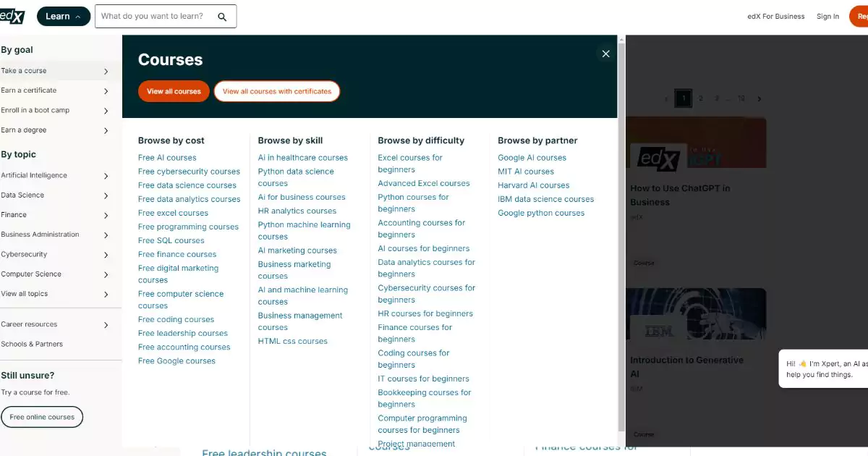868x456 pixels.
Task: Open HR analytics courses link
Action: pyautogui.click(x=297, y=211)
